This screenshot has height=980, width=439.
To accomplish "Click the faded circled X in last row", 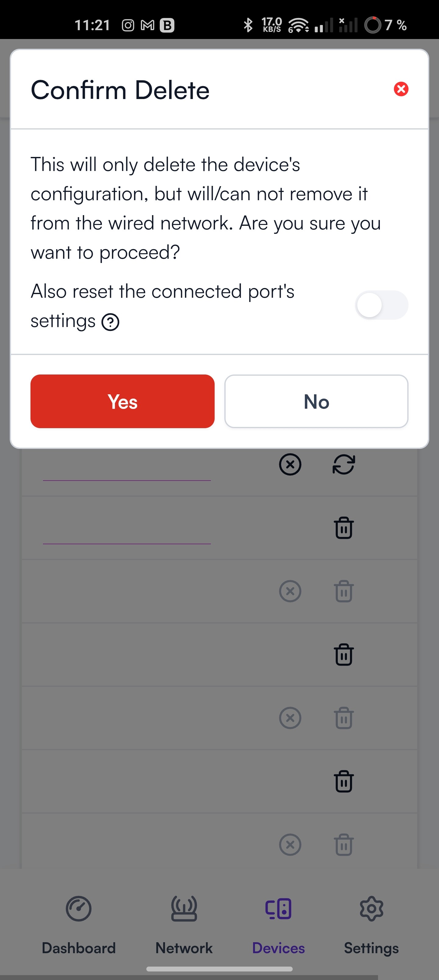I will tap(290, 845).
